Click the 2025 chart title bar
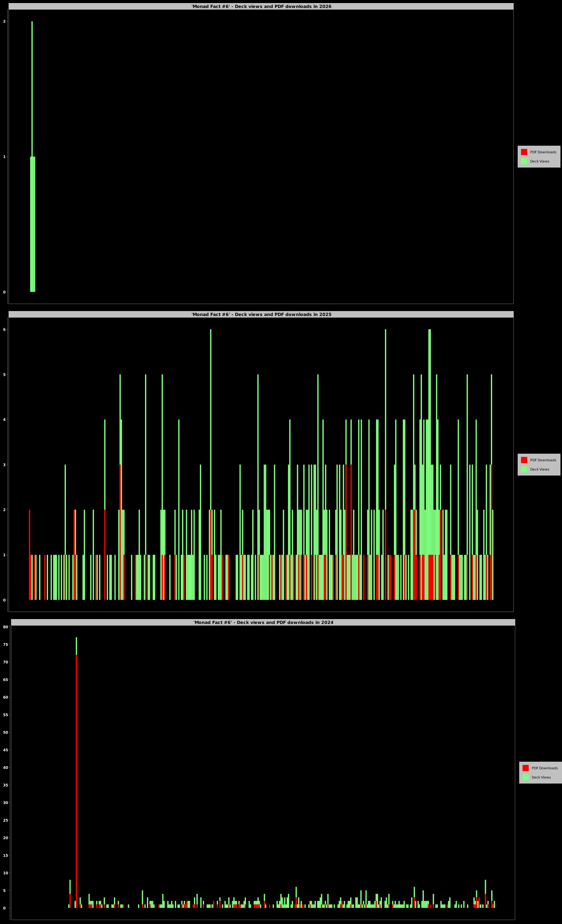This screenshot has height=924, width=562. pyautogui.click(x=261, y=314)
